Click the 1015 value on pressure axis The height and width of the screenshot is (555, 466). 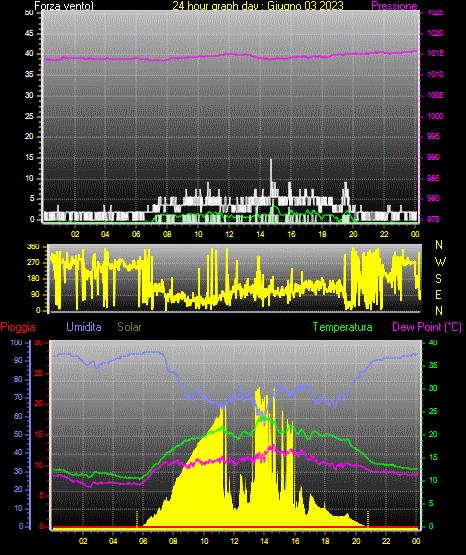[435, 53]
